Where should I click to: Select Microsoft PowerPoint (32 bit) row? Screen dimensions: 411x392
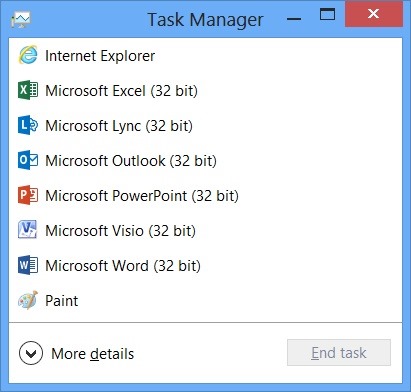coord(205,195)
